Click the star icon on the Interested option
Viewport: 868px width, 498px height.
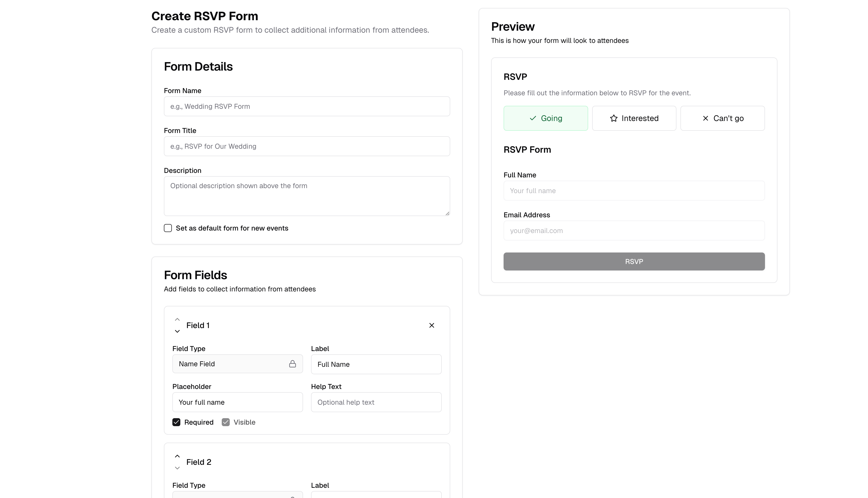[613, 118]
